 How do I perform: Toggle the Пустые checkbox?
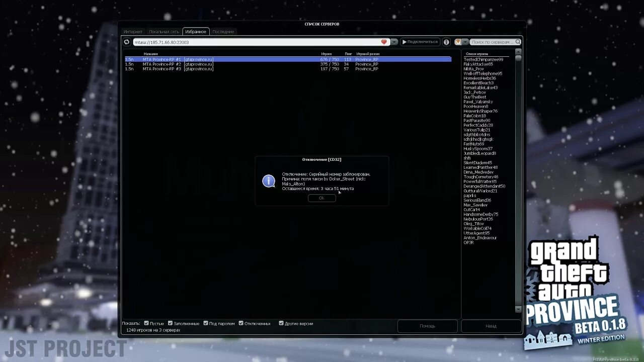click(146, 323)
